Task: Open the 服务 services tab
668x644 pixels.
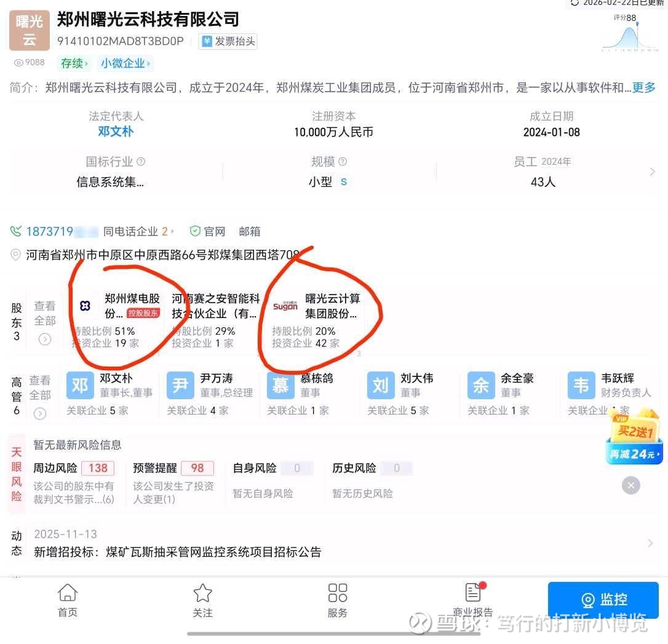Action: [x=338, y=600]
